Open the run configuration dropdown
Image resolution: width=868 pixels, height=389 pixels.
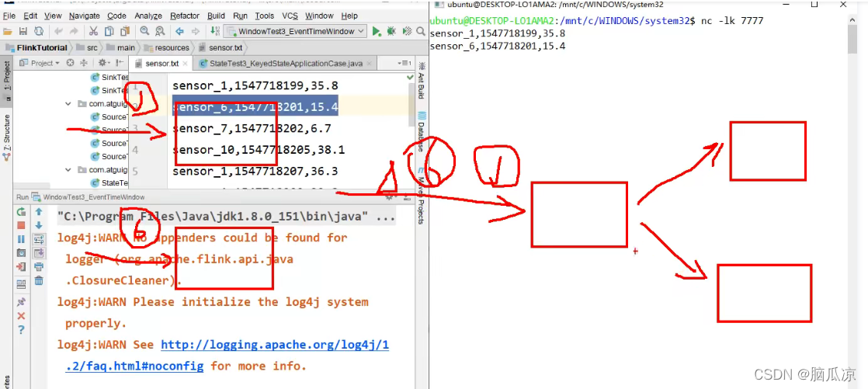296,32
